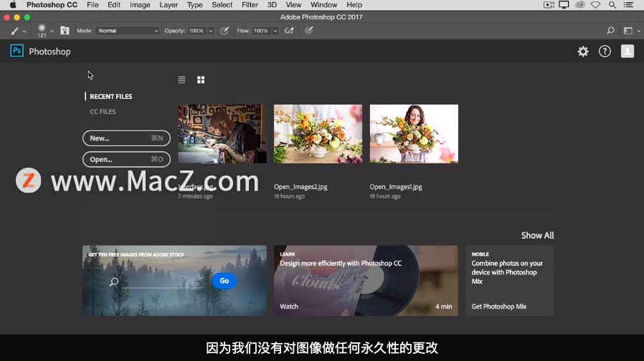The width and height of the screenshot is (644, 361).
Task: Expand the brush preset dropdown arrow
Action: pyautogui.click(x=52, y=32)
